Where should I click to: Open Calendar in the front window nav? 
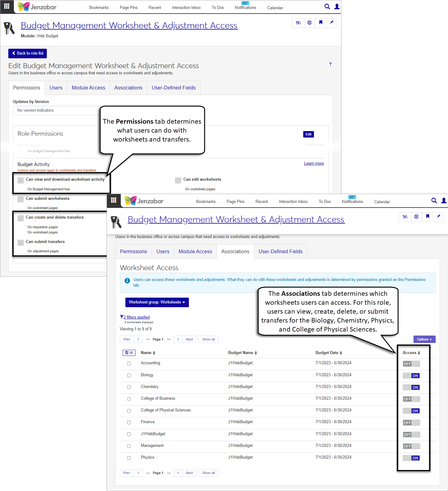pyautogui.click(x=382, y=202)
